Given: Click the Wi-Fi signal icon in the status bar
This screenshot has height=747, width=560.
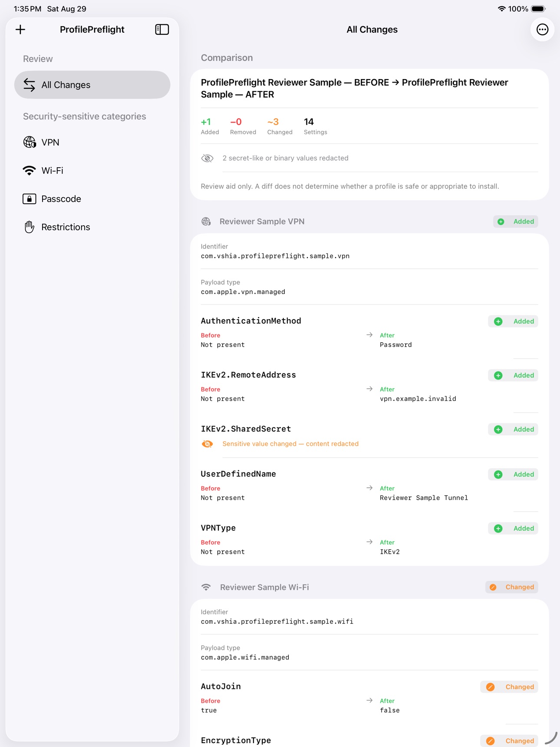Looking at the screenshot, I should coord(502,9).
